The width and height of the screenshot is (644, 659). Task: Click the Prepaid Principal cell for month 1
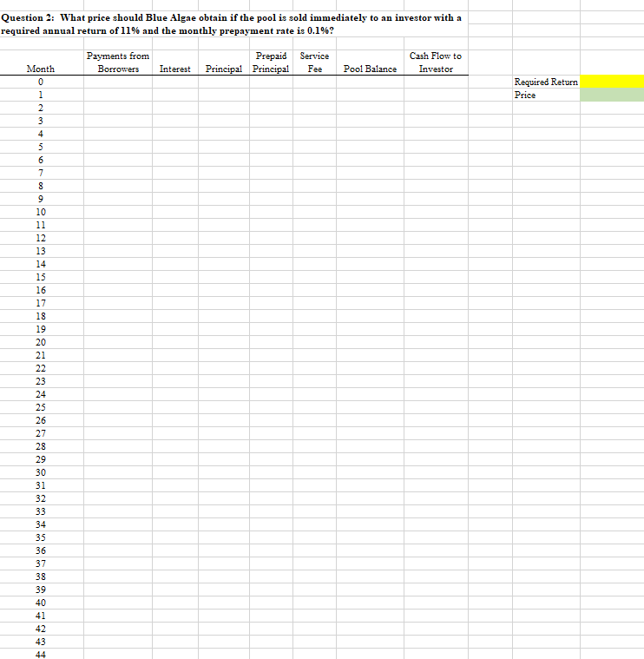(271, 95)
